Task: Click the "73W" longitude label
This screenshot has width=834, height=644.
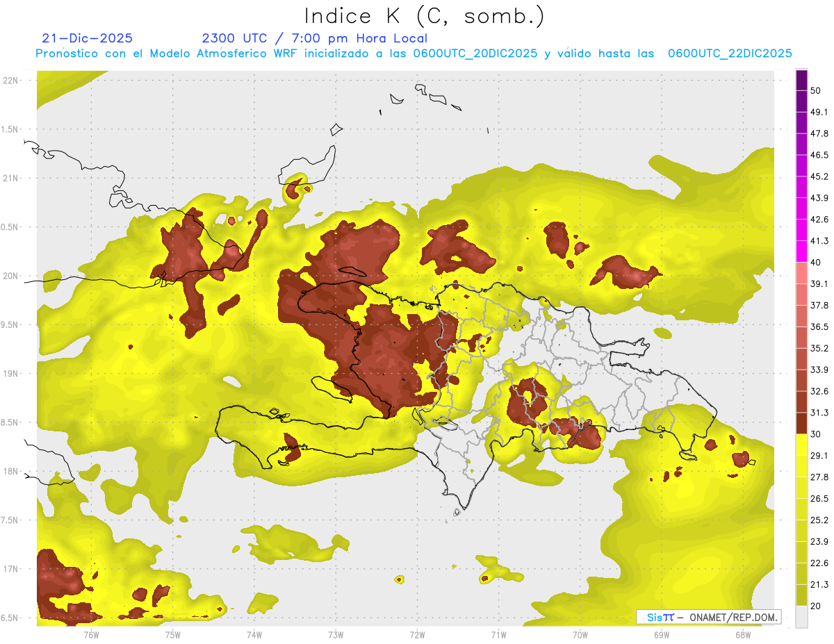Action: [336, 635]
